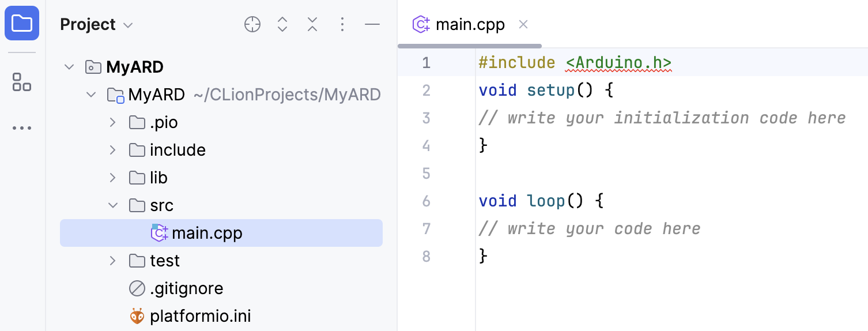The width and height of the screenshot is (868, 331).
Task: Click the lib folder icon
Action: click(x=137, y=178)
